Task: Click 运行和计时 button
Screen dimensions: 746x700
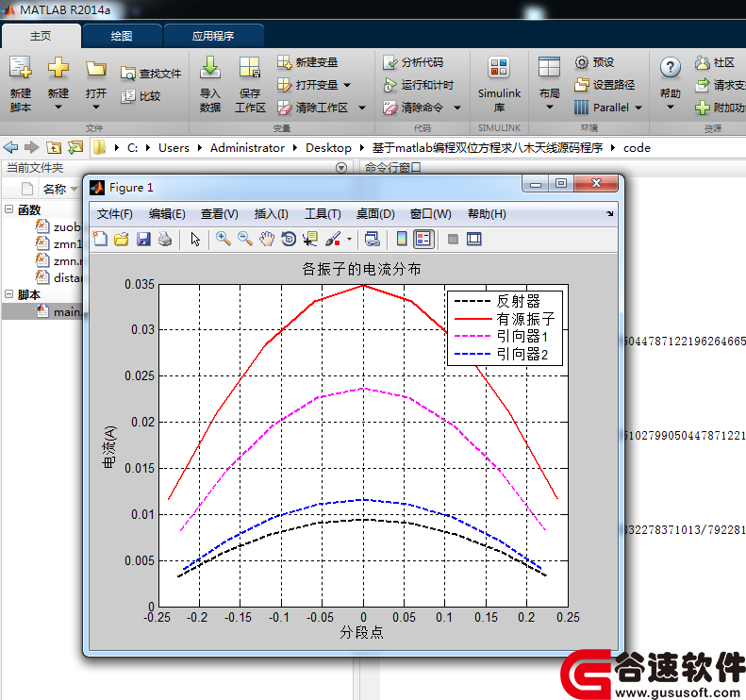Action: (x=418, y=85)
